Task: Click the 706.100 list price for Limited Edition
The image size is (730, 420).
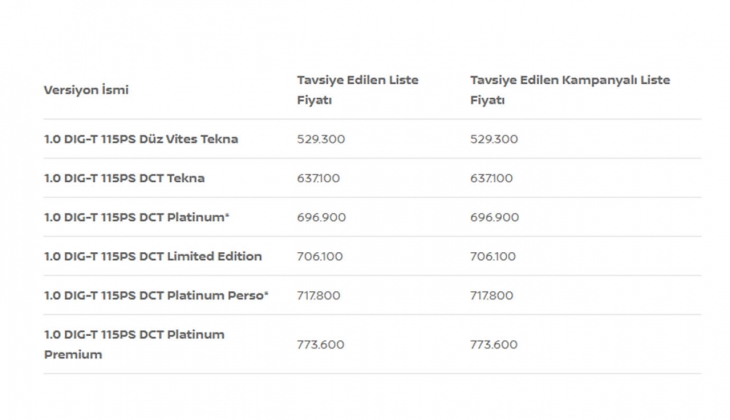Action: click(x=320, y=256)
